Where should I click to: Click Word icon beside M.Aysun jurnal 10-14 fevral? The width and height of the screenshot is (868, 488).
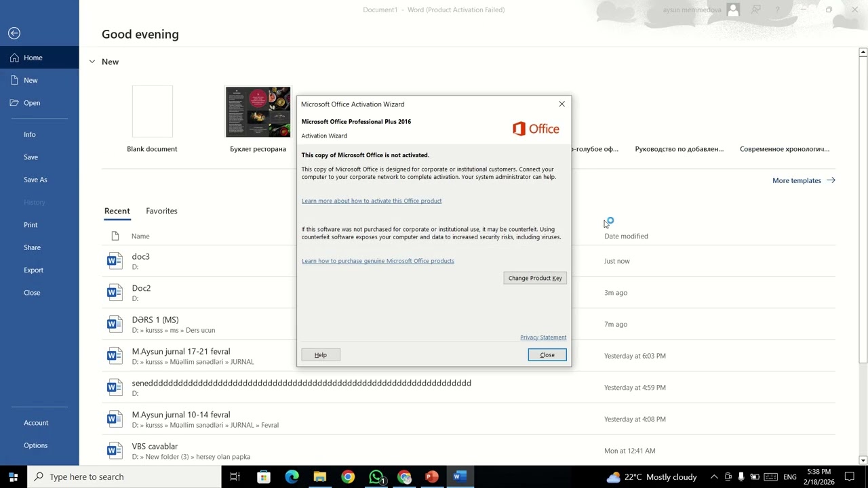click(x=115, y=419)
